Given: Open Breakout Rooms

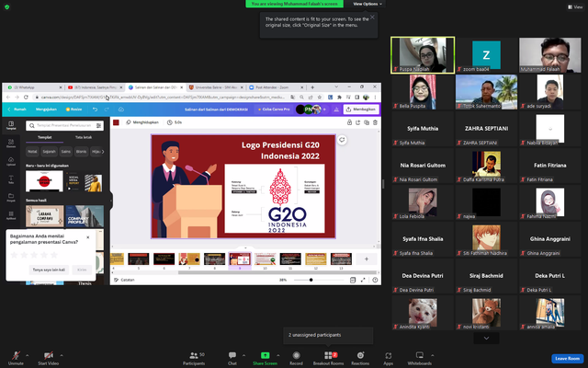Looking at the screenshot, I should point(329,358).
